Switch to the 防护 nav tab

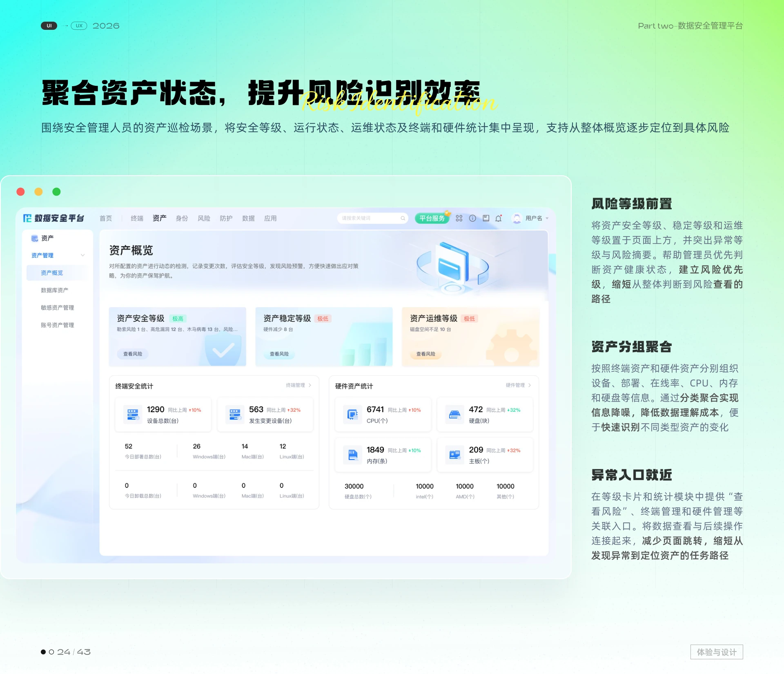click(226, 218)
